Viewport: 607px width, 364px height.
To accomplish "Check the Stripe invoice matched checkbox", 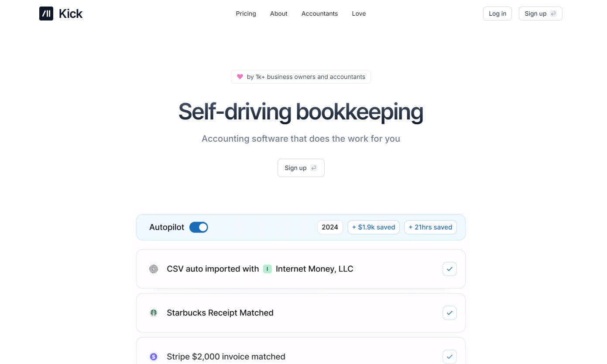I will [449, 357].
